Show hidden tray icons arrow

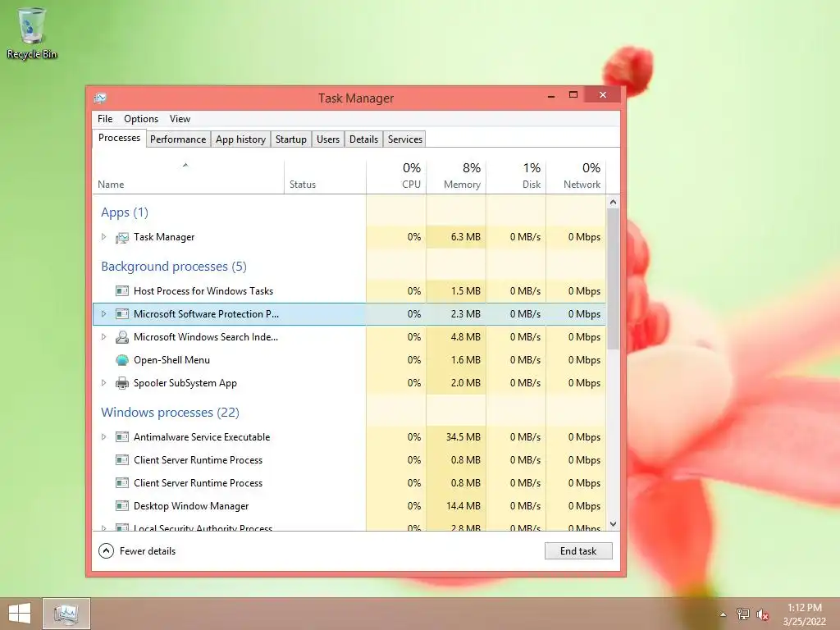click(x=724, y=614)
